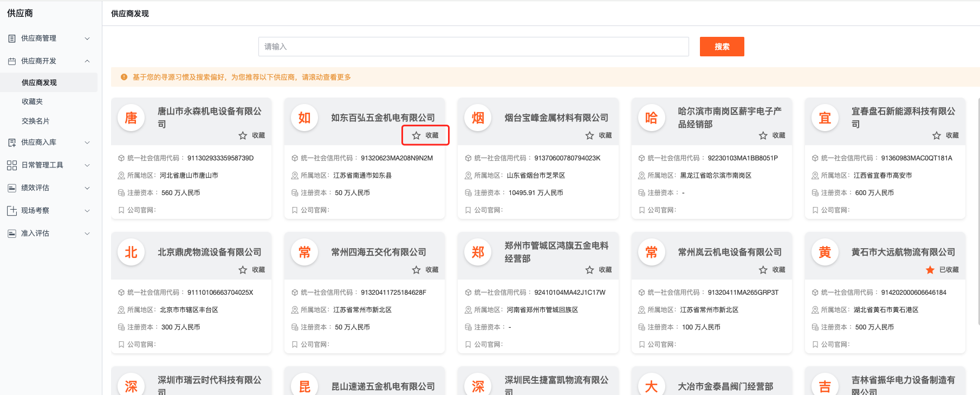Image resolution: width=980 pixels, height=395 pixels.
Task: Click the 北 avatar for 北京鼎虎物流设备
Action: 131,252
